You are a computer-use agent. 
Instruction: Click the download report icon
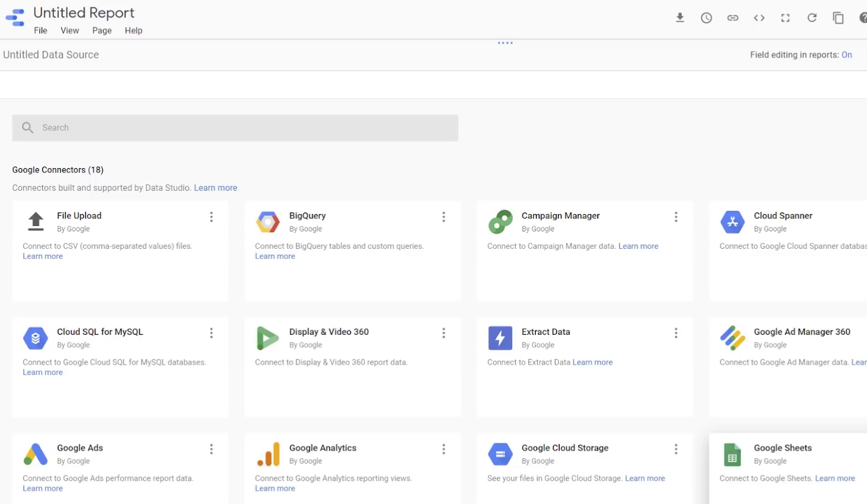pyautogui.click(x=680, y=18)
